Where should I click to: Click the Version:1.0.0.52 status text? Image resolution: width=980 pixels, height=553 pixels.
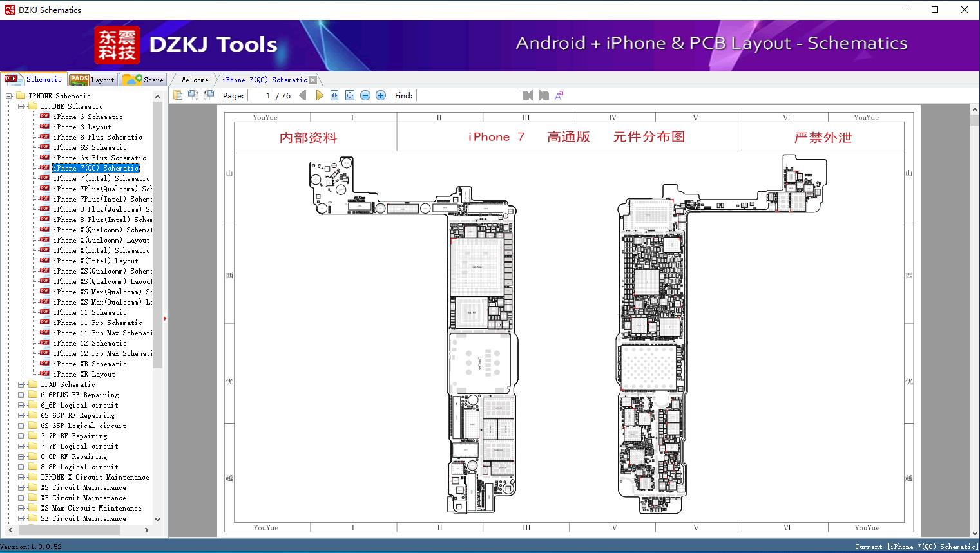tap(31, 547)
